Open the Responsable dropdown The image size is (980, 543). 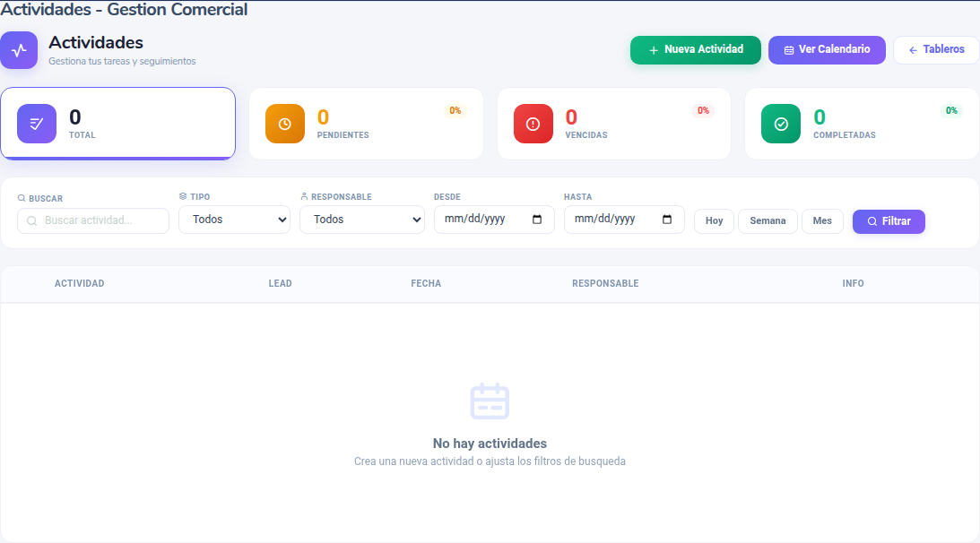coord(362,220)
